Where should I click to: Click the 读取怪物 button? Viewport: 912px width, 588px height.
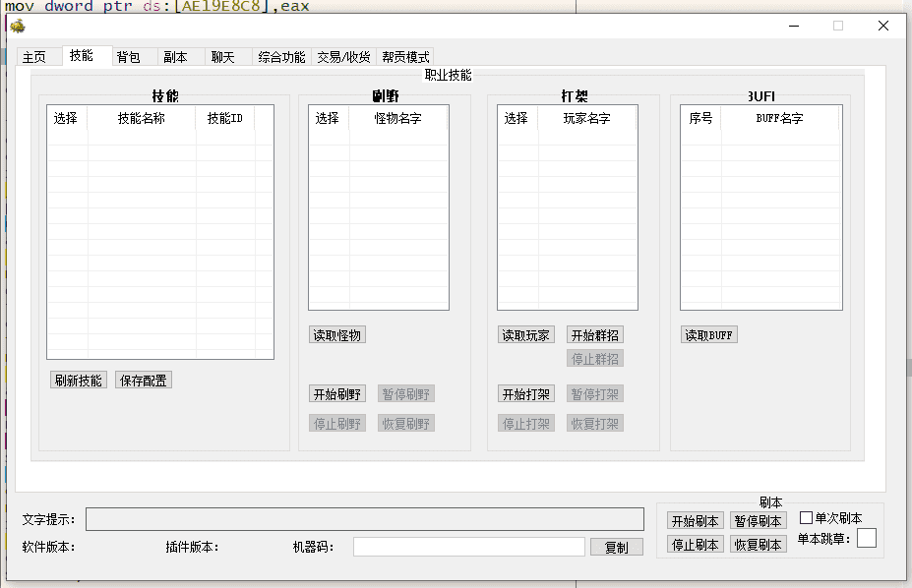tap(337, 335)
